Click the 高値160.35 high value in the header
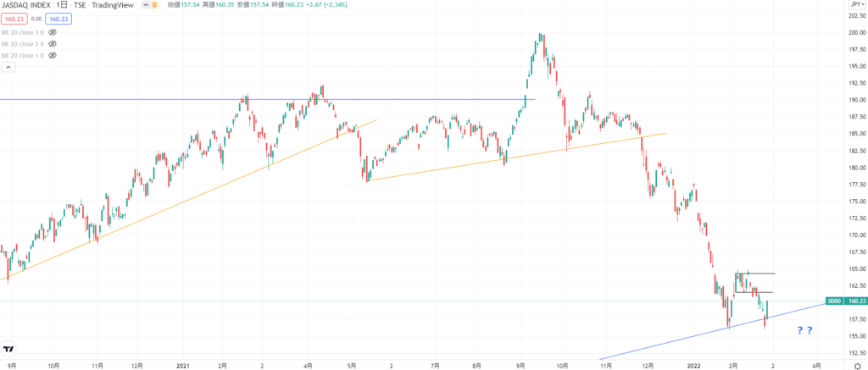Viewport: 868px width, 370px height. (x=220, y=5)
